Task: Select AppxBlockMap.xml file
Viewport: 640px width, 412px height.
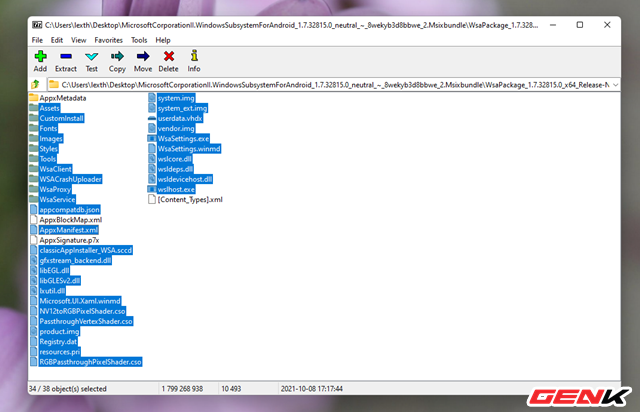Action: [66, 220]
